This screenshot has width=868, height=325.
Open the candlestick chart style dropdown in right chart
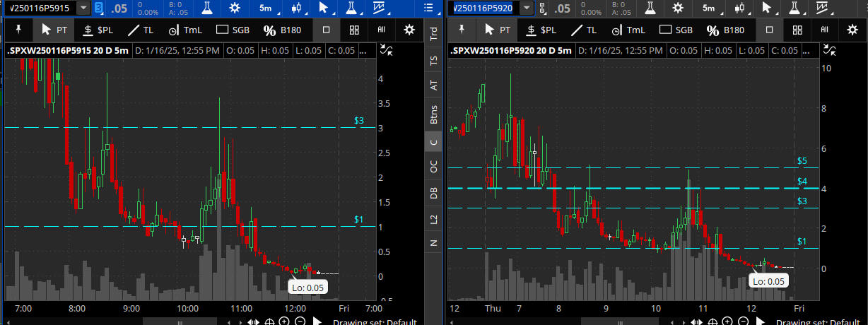click(x=740, y=8)
